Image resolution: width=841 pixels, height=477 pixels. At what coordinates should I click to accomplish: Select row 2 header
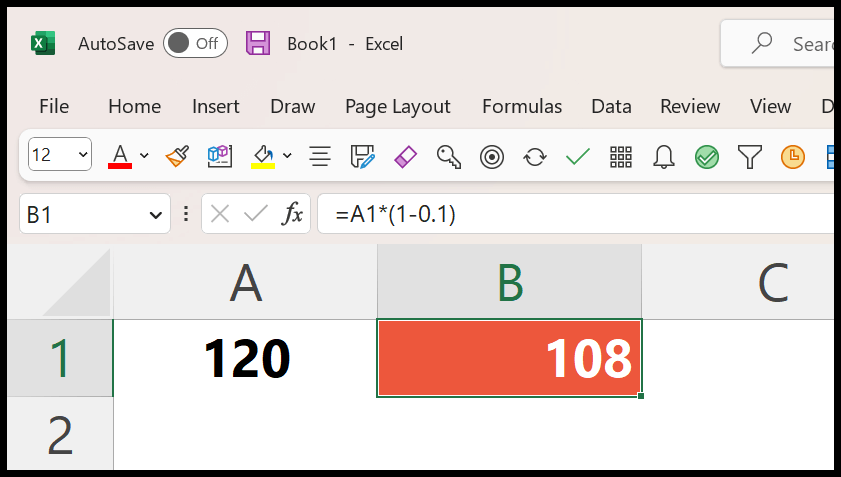click(61, 434)
